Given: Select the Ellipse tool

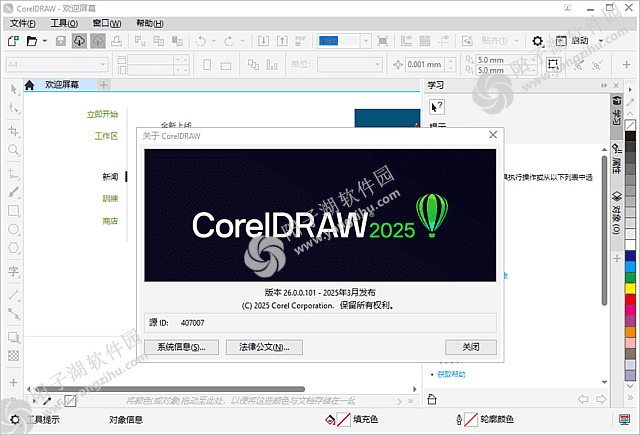Looking at the screenshot, I should (x=13, y=229).
